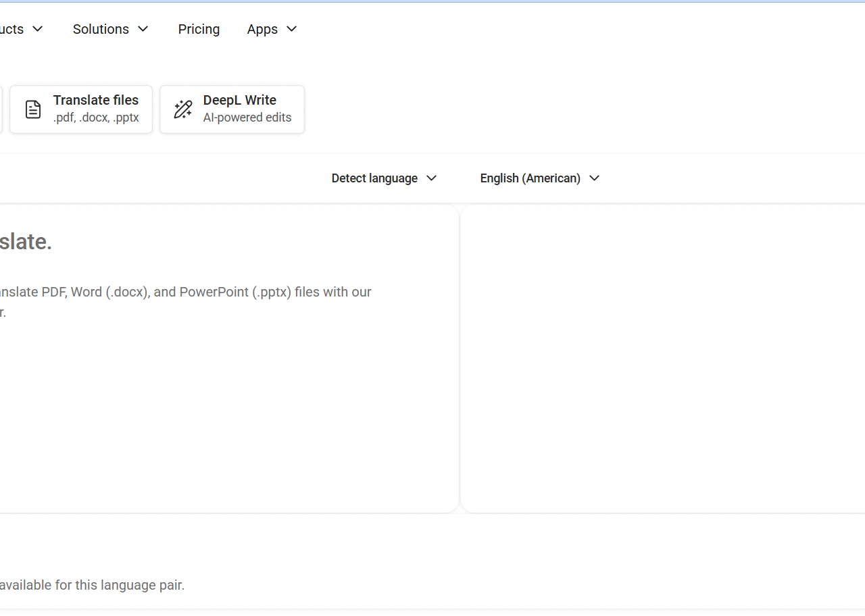Click the glossary message about this language pair
Viewport: 865px width, 616px height.
pos(93,585)
